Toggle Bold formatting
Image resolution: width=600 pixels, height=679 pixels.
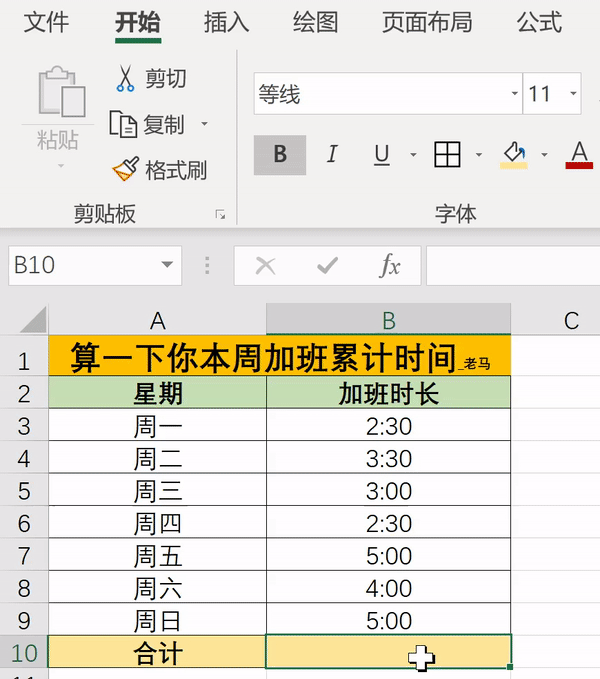tap(280, 155)
